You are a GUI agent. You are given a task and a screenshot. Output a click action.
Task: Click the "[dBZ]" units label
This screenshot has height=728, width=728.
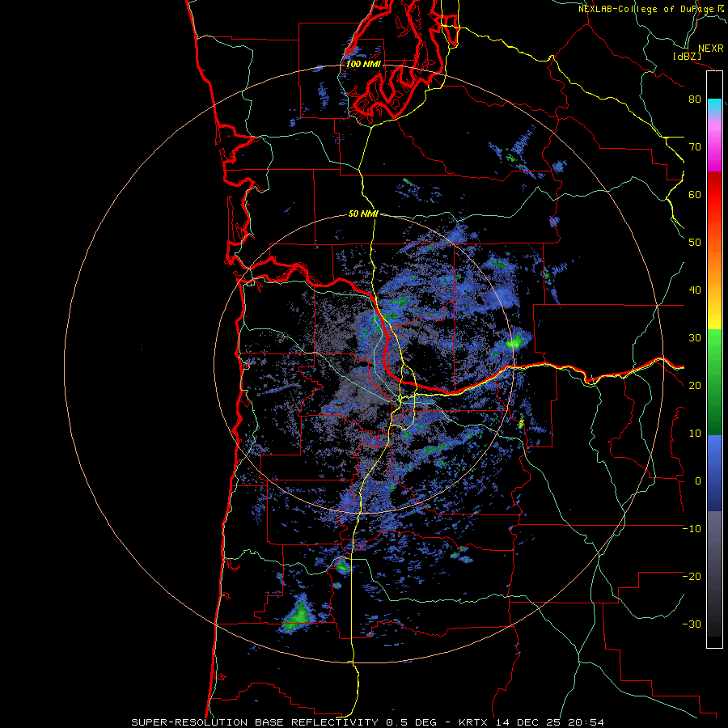(687, 56)
